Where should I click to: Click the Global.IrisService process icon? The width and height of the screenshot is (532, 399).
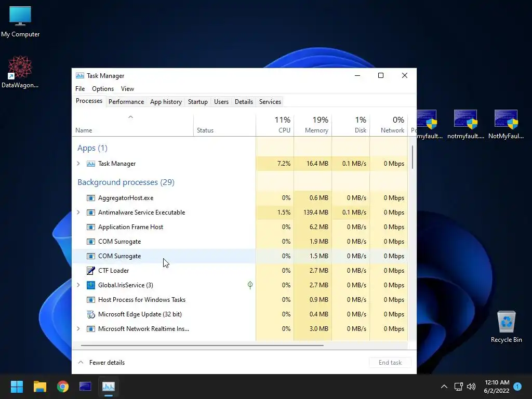(x=90, y=285)
